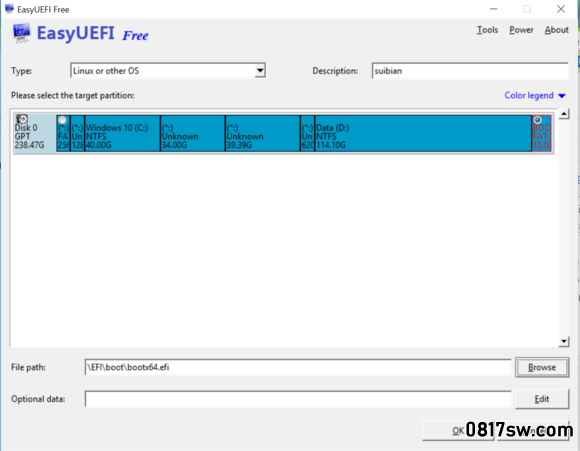Select the first FAT partition radio button
This screenshot has height=451, width=580.
point(62,120)
